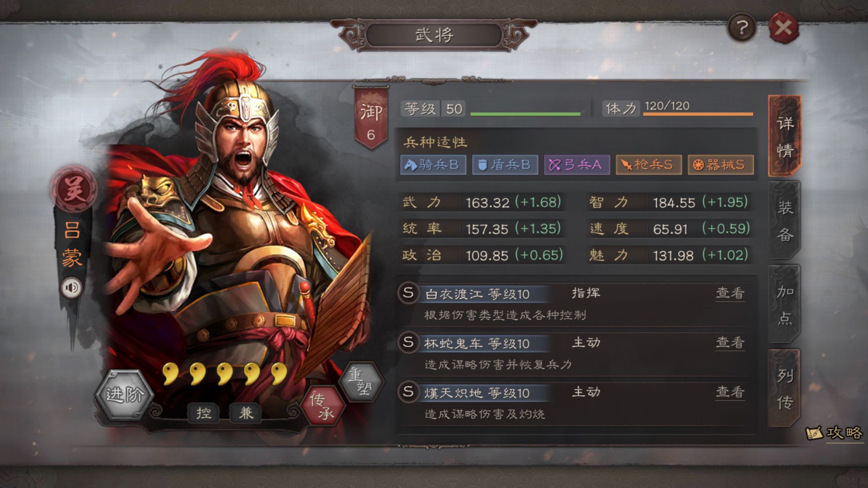Select the 吴 faction emblem
Image resolution: width=868 pixels, height=488 pixels.
click(73, 189)
